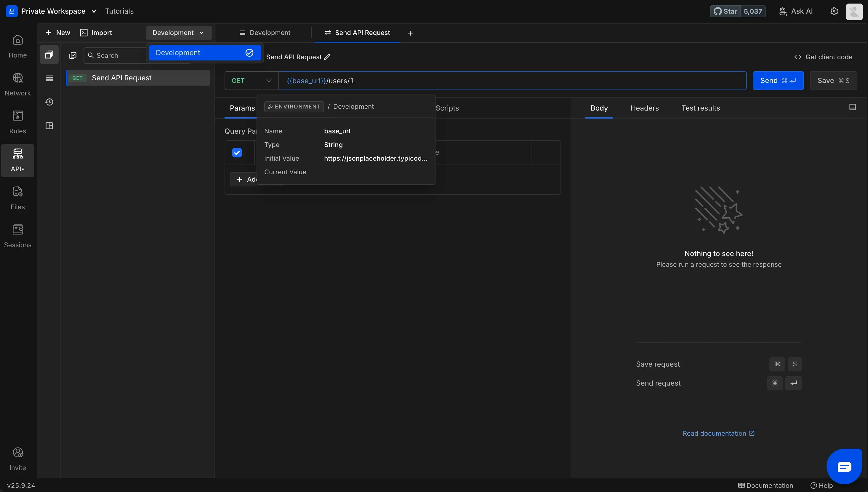Uncheck the query parameter row checkbox
This screenshot has width=868, height=492.
pyautogui.click(x=237, y=153)
